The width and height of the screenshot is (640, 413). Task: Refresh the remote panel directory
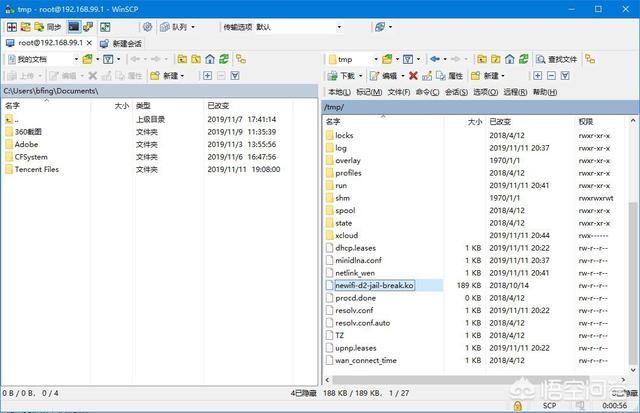523,60
